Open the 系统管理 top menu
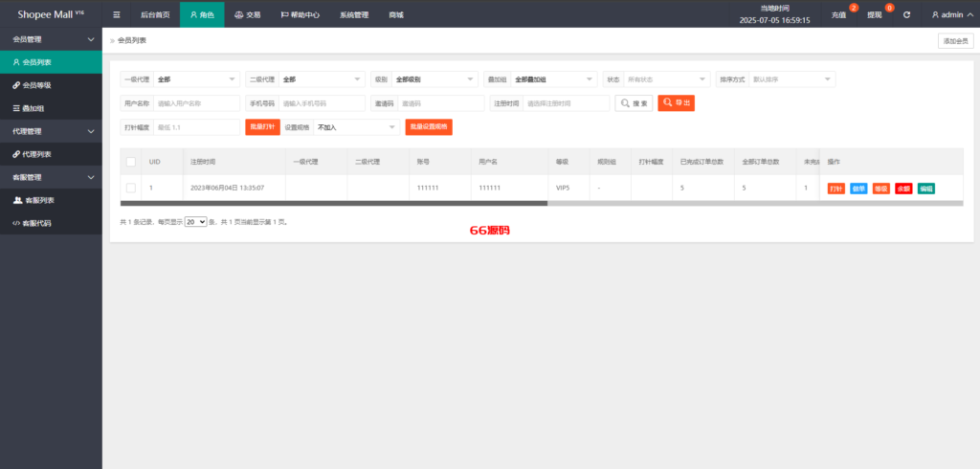 coord(354,14)
